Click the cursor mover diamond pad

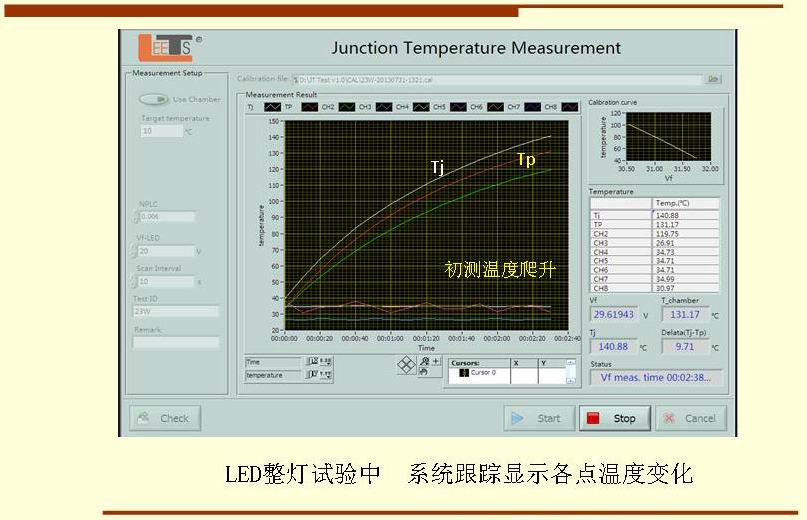(x=406, y=366)
